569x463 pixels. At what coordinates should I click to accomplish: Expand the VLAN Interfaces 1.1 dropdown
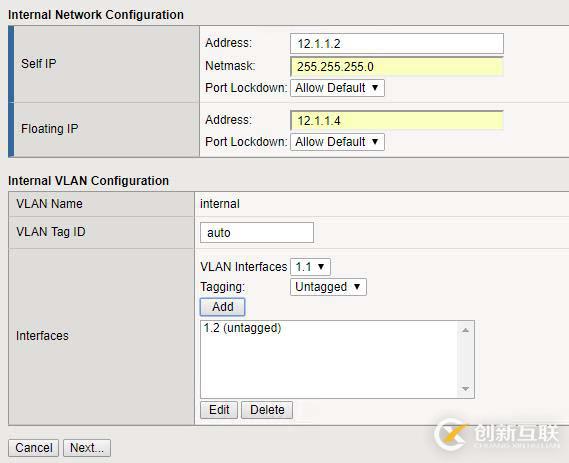[x=310, y=267]
